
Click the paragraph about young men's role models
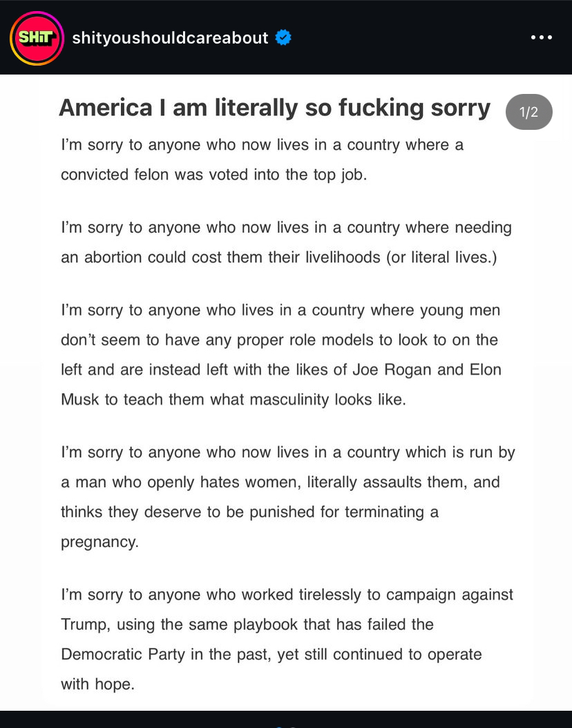point(281,354)
